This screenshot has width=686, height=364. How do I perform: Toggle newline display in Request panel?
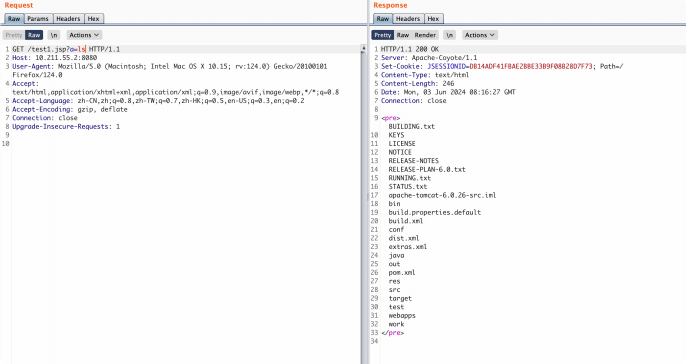point(54,35)
